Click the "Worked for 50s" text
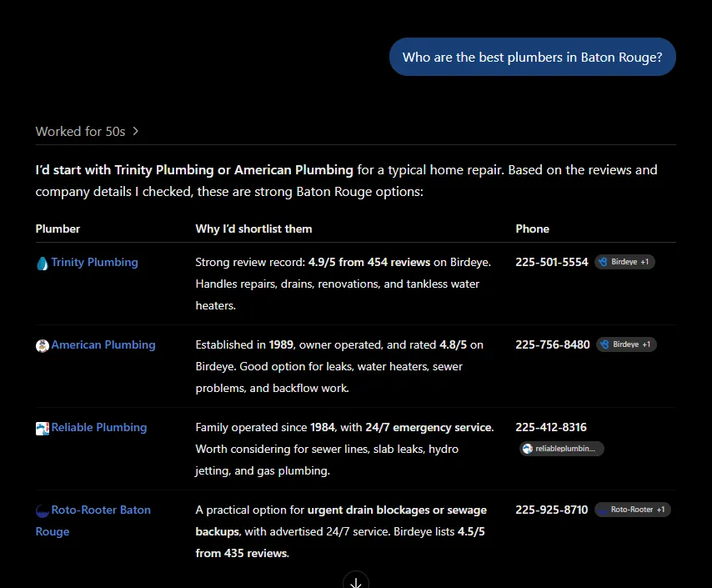Viewport: 712px width, 588px height. pyautogui.click(x=80, y=131)
